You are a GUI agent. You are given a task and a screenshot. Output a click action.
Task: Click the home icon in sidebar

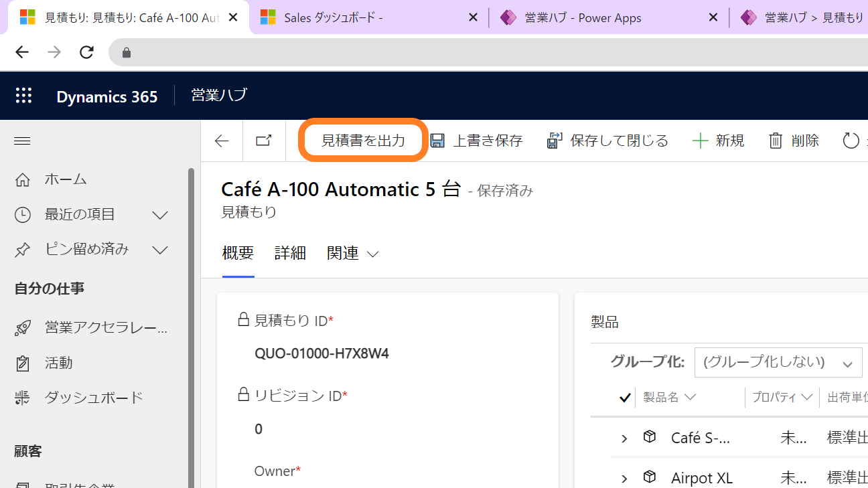(22, 179)
